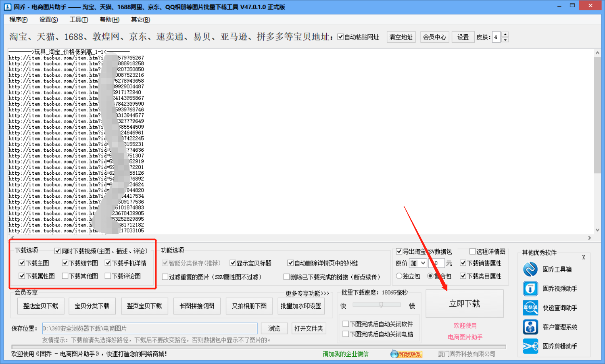Open the 固乔工具箱 icon
The width and height of the screenshot is (605, 364).
pyautogui.click(x=530, y=269)
